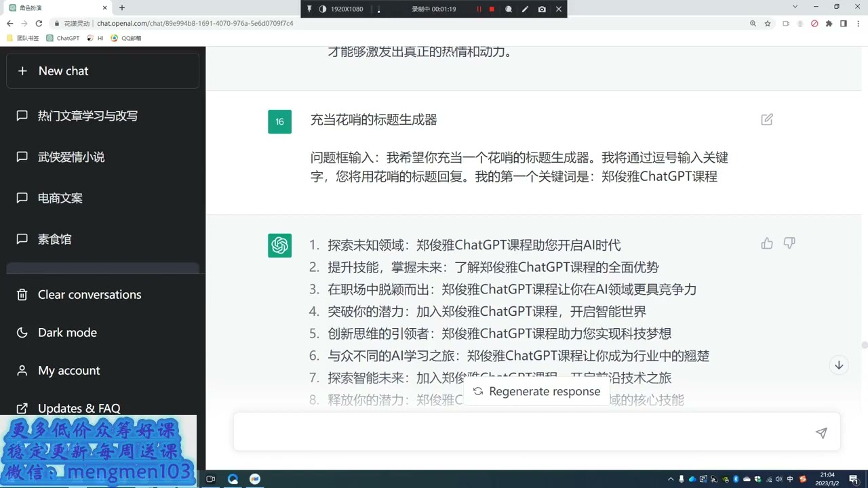Click the edit message pencil icon

click(x=767, y=120)
